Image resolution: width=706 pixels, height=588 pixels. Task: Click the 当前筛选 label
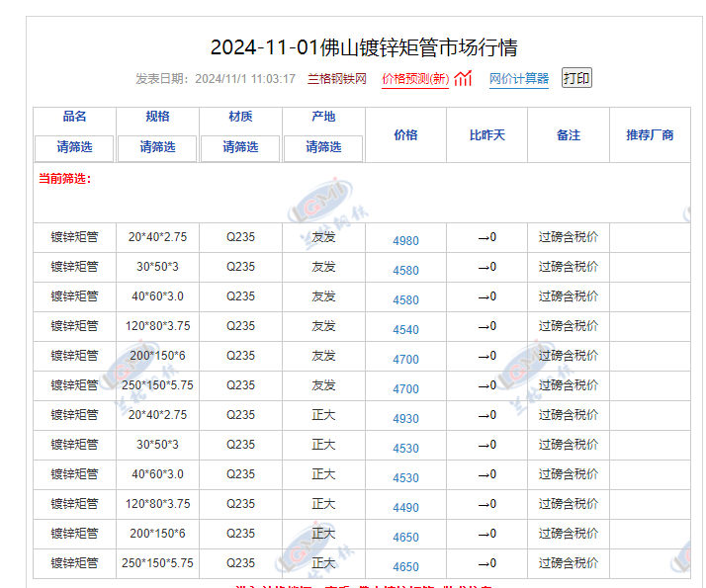64,179
